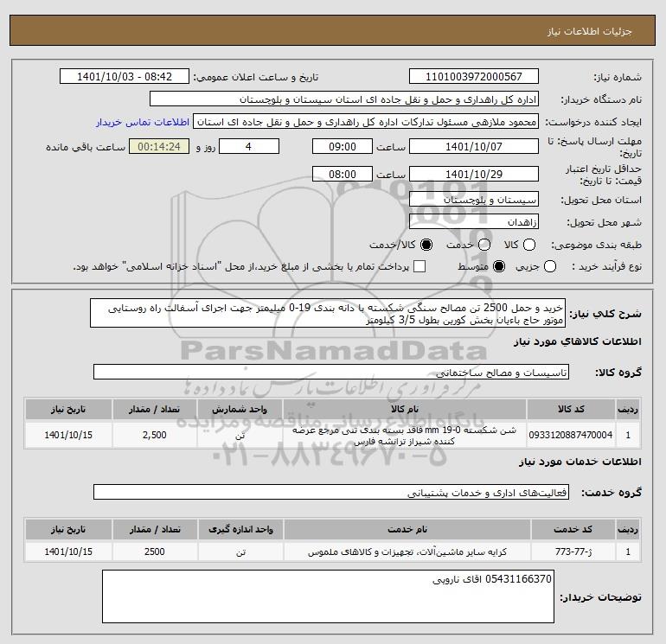Click the goods quantity cell 2,500
Screen dimensions: 666x644
click(x=155, y=435)
